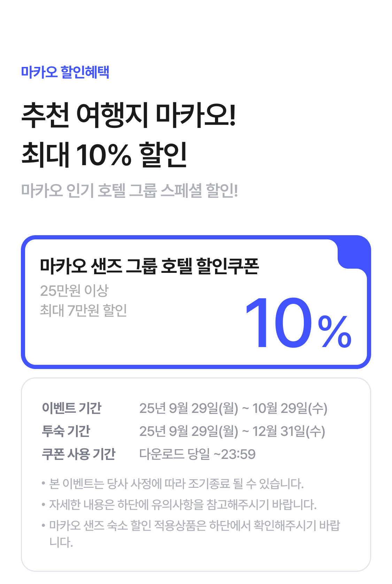Click the 다운로드 당일 ~23:59 text
Image resolution: width=392 pixels, height=584 pixels.
(x=197, y=454)
